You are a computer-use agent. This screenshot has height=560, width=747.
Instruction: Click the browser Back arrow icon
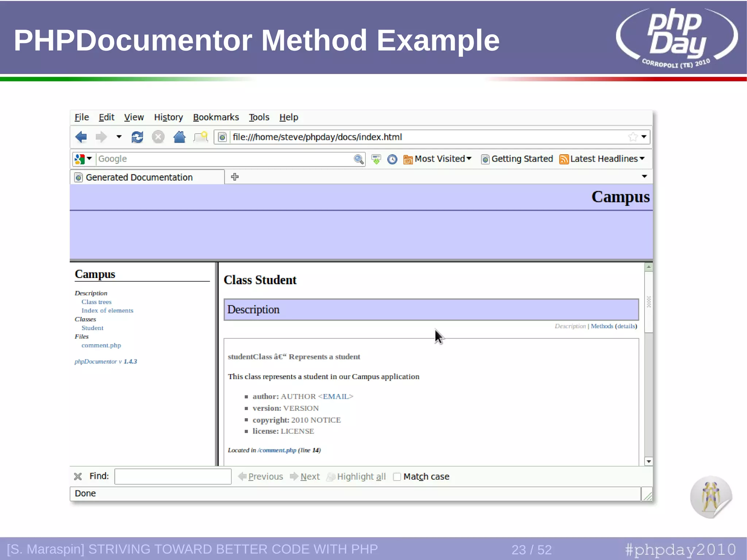click(81, 137)
